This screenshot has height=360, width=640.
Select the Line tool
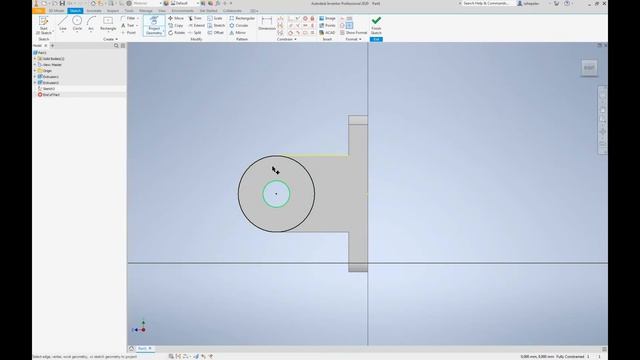click(62, 24)
